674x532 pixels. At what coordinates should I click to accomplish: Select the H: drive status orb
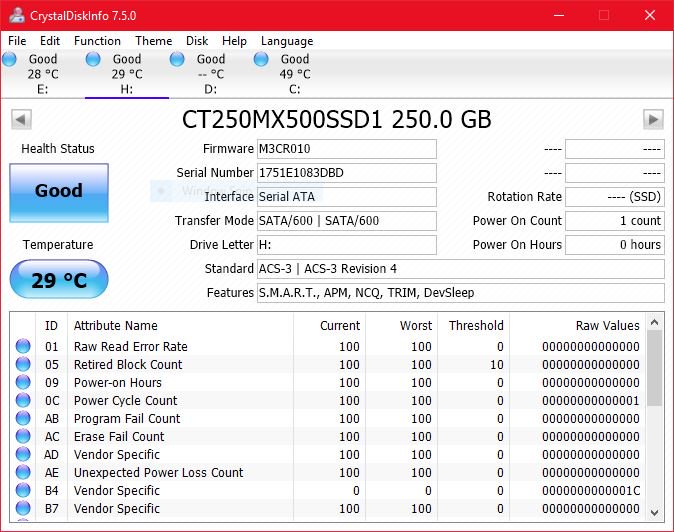pyautogui.click(x=93, y=59)
